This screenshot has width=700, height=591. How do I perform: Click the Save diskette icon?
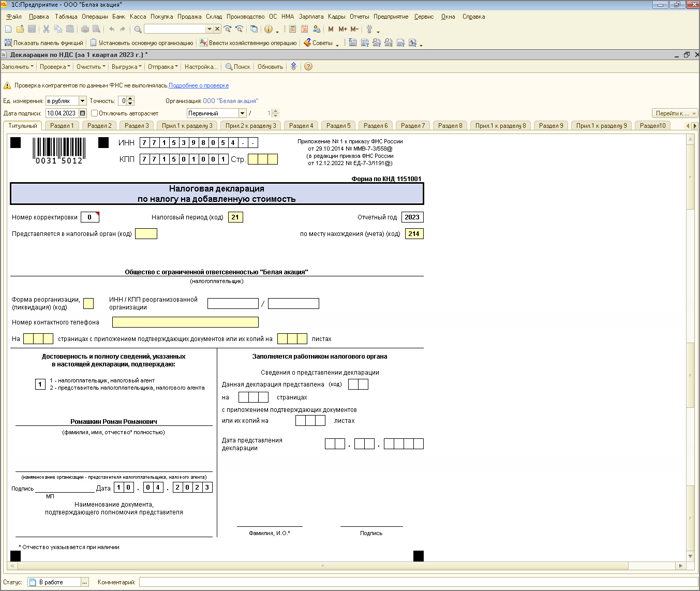[x=32, y=29]
